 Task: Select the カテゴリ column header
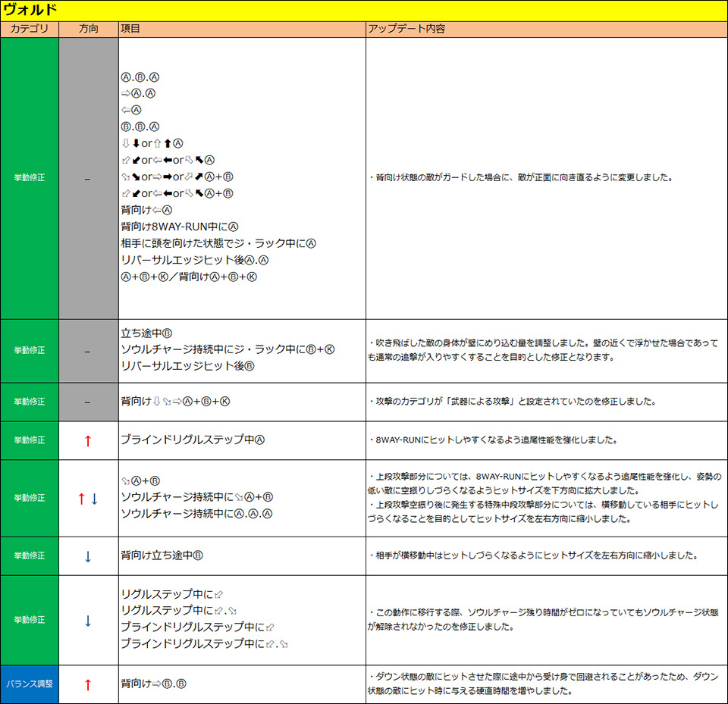point(30,29)
